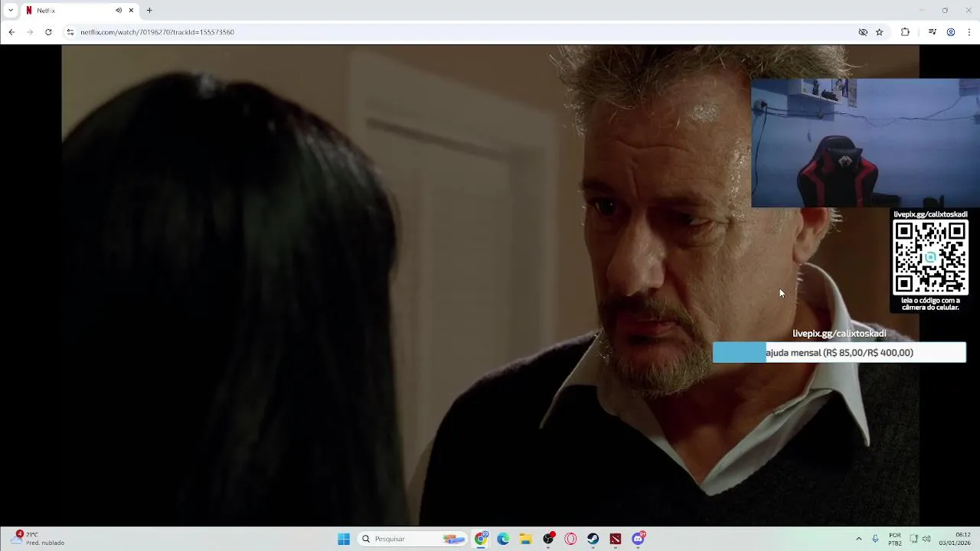Click ajuda mensal donation progress bar
The image size is (980, 551).
click(839, 353)
